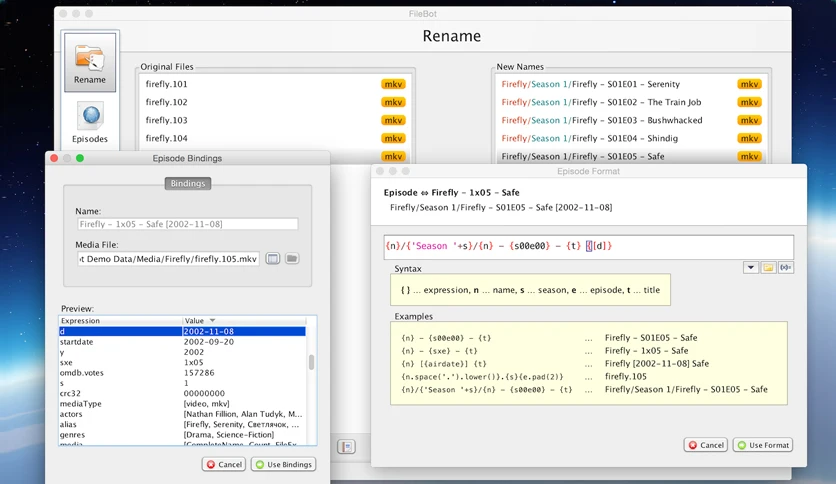Open the Episodes panel in FileBot sidebar
836x484 pixels.
[x=90, y=123]
